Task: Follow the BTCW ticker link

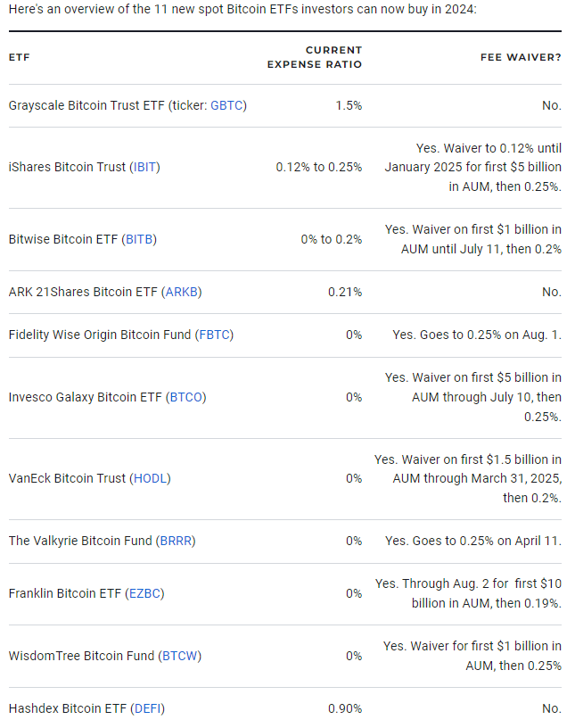Action: [x=181, y=656]
